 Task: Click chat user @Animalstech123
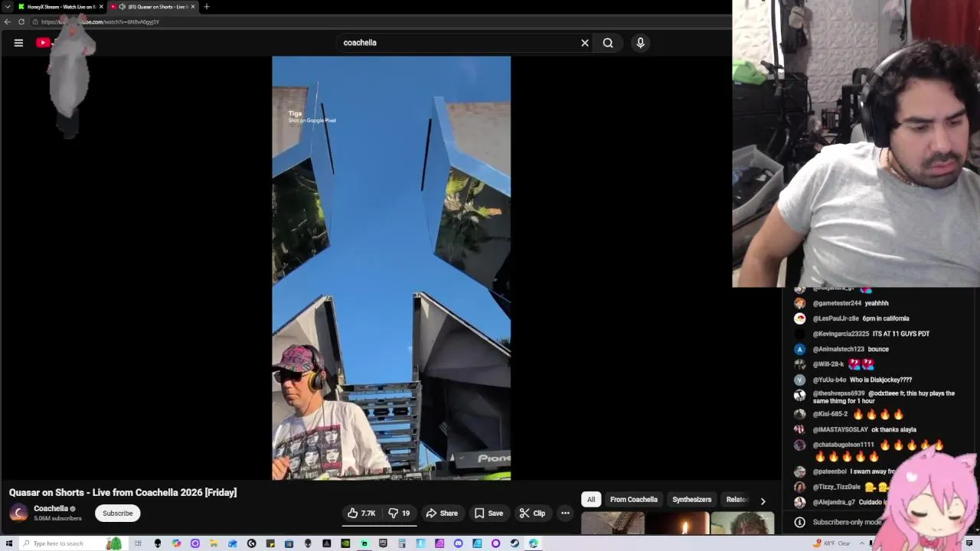(x=838, y=349)
